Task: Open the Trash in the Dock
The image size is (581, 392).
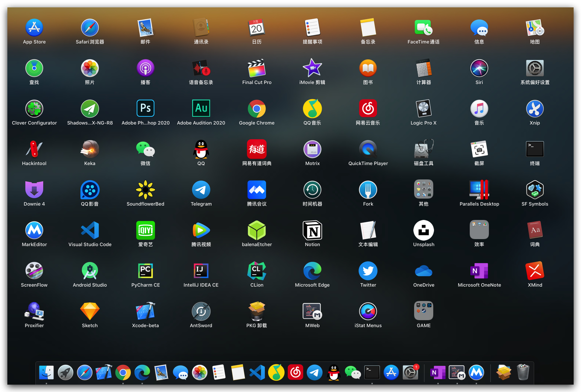Action: (523, 372)
